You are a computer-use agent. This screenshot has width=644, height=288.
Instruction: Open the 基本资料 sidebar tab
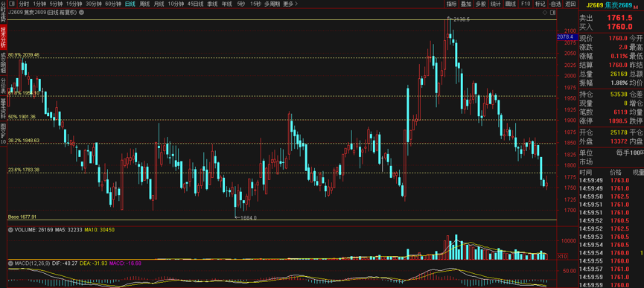point(3,109)
